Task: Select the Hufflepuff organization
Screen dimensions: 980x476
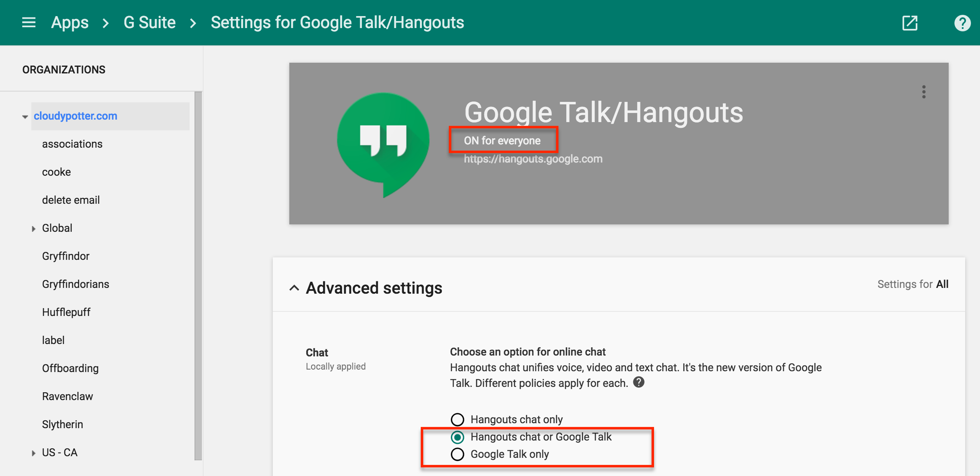Action: (x=66, y=312)
